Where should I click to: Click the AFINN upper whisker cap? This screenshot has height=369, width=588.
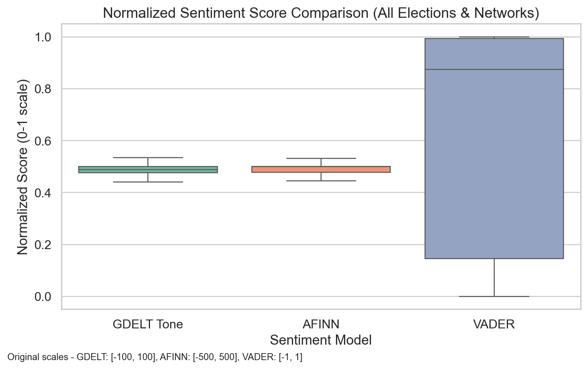[x=321, y=158]
